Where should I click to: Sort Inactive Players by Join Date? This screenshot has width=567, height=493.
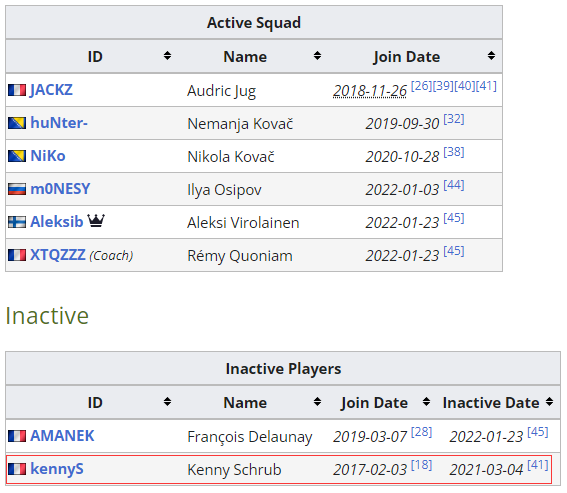tap(426, 401)
